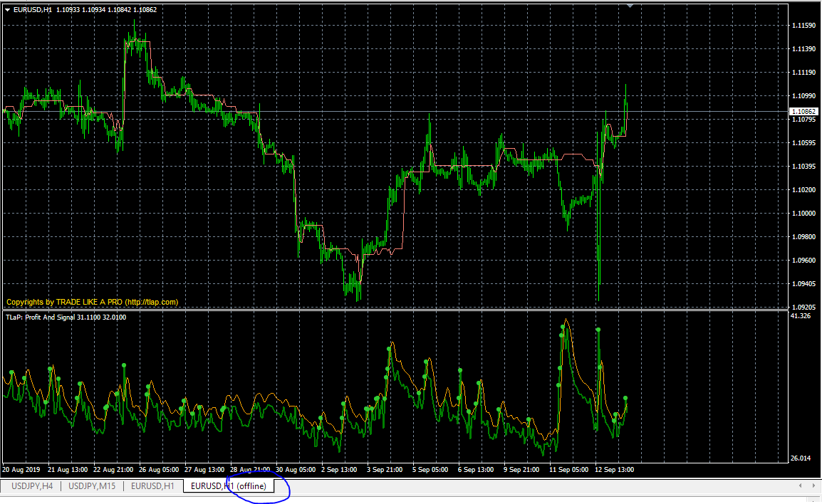Click price scale value 1.11590
The width and height of the screenshot is (822, 504).
pyautogui.click(x=803, y=25)
